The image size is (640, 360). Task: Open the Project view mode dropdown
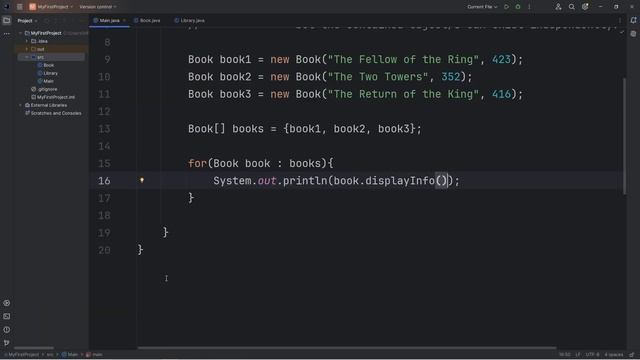(27, 20)
